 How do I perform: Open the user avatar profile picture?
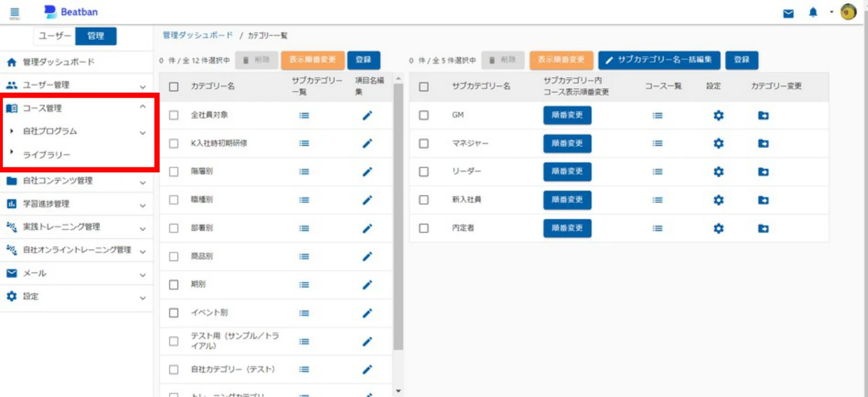click(x=849, y=12)
